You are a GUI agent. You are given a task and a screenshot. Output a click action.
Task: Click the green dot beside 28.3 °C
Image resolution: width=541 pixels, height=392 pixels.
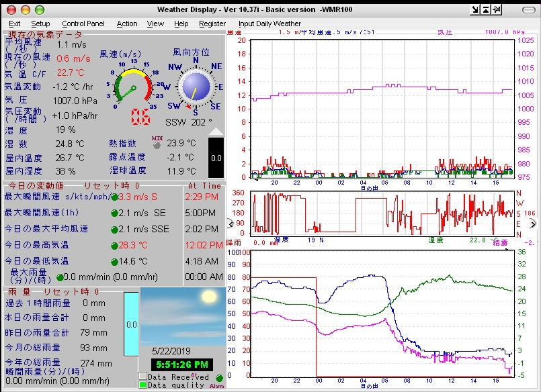pyautogui.click(x=114, y=246)
